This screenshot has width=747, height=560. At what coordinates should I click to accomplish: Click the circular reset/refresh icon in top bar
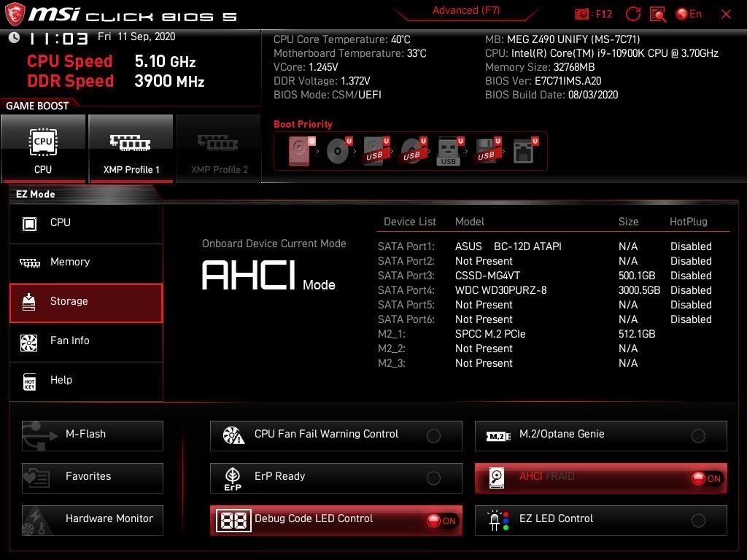(x=632, y=14)
